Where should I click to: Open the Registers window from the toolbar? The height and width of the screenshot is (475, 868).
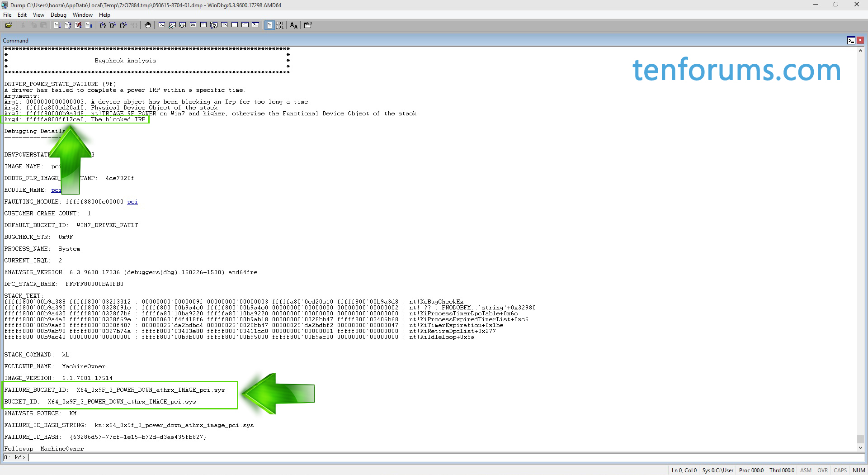click(193, 25)
